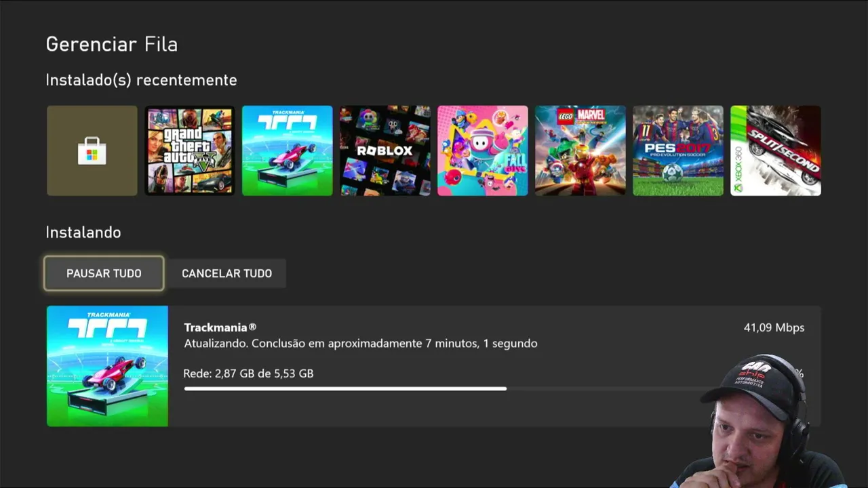The image size is (868, 488).
Task: Click the PAUSAR TUDO button
Action: [104, 273]
